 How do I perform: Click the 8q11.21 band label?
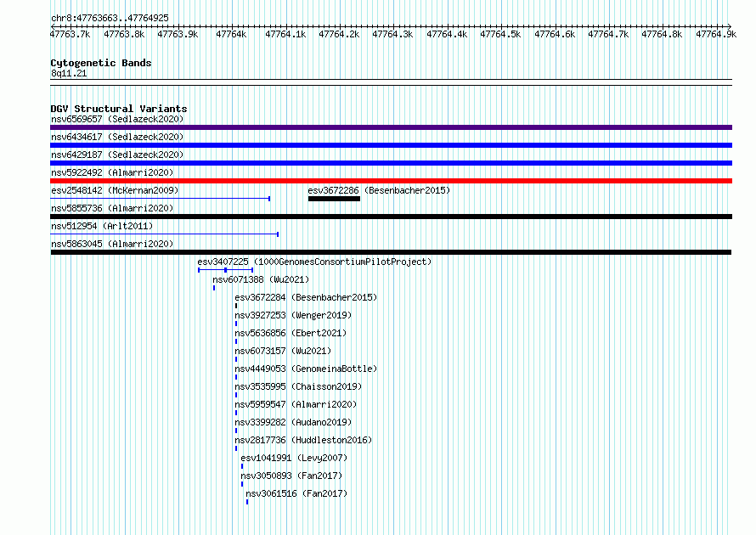69,73
